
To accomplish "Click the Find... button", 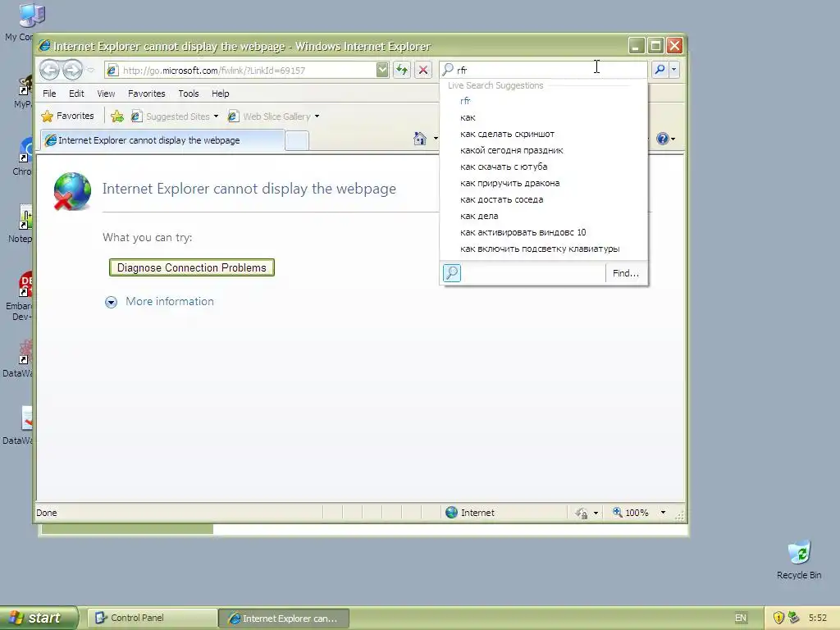I will (x=626, y=273).
